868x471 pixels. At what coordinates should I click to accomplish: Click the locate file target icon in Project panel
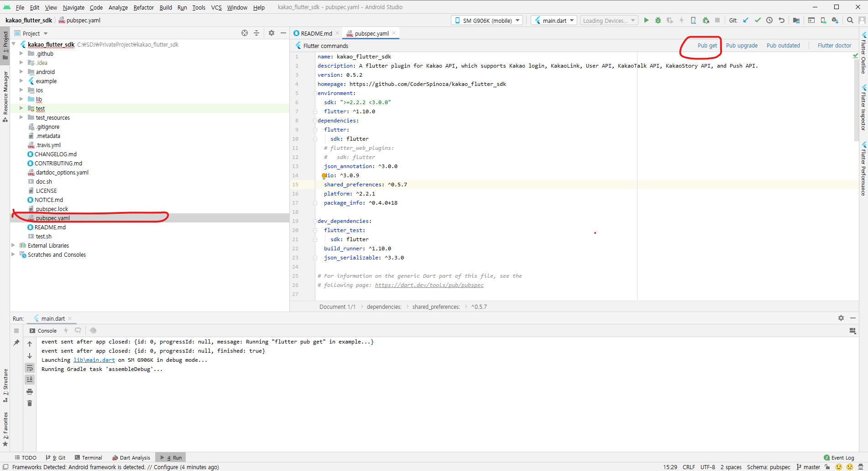click(x=245, y=33)
